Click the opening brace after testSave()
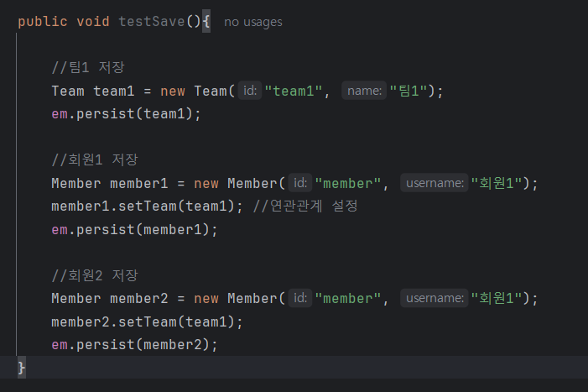 (x=206, y=21)
